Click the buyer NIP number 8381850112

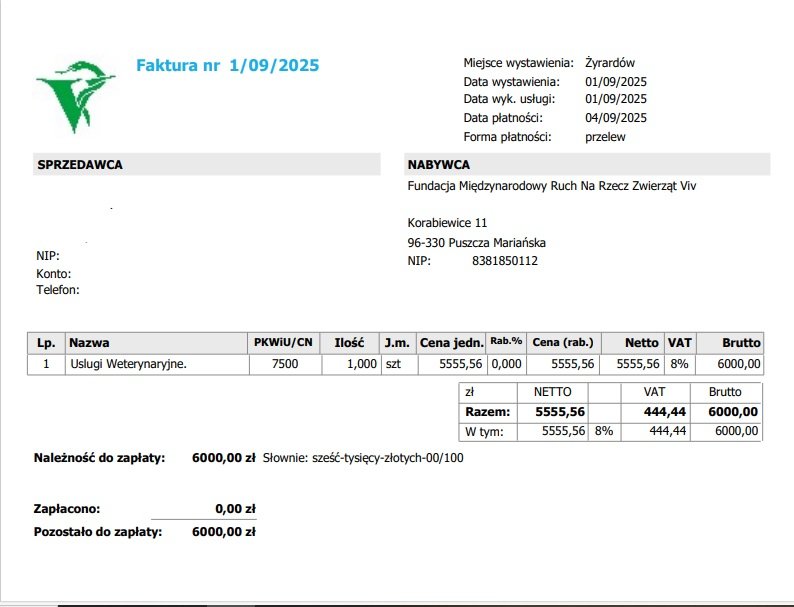coord(505,261)
